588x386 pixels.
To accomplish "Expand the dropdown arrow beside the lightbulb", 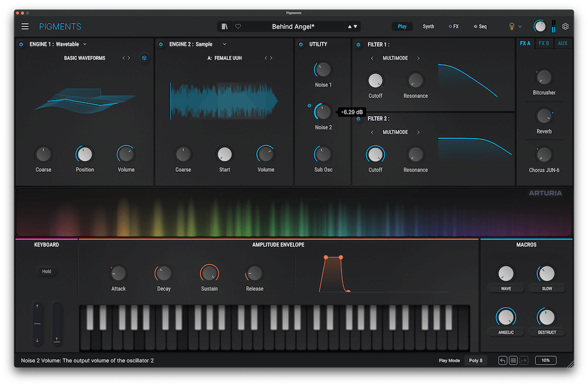I will coord(520,26).
